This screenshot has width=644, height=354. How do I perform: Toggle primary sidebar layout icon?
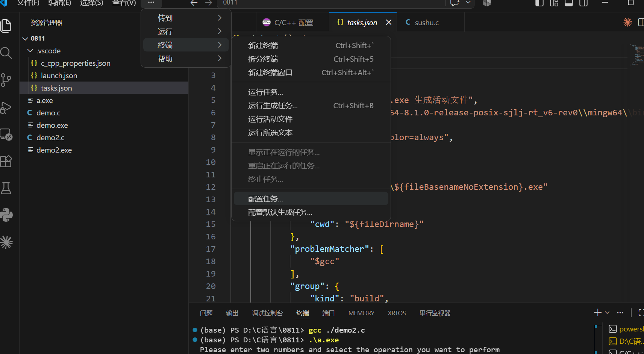coord(539,3)
